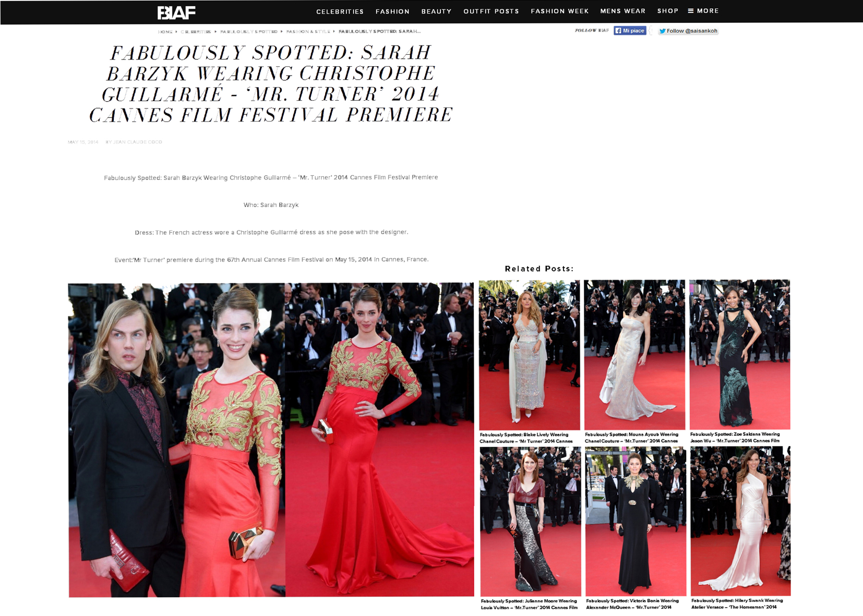Follow @saisankoh on Twitter
The image size is (863, 616).
tap(688, 31)
